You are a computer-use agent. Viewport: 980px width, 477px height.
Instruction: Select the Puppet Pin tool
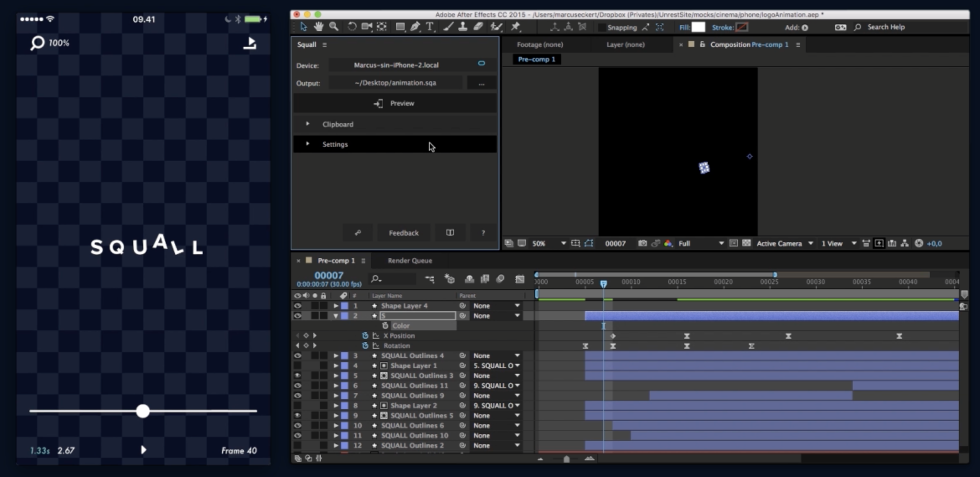pos(515,27)
